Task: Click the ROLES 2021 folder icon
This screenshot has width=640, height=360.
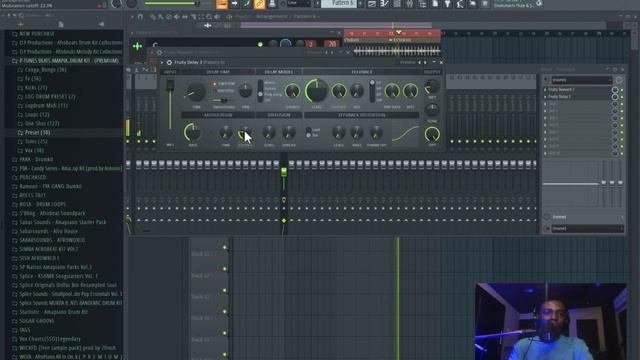Action: (x=15, y=196)
